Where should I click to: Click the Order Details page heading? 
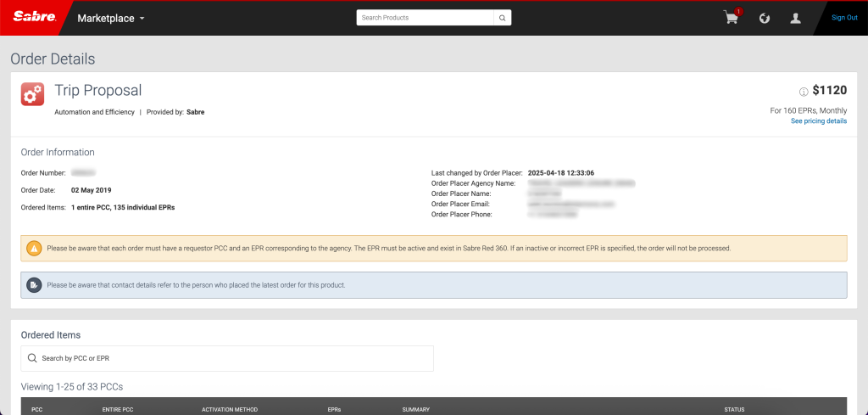53,59
